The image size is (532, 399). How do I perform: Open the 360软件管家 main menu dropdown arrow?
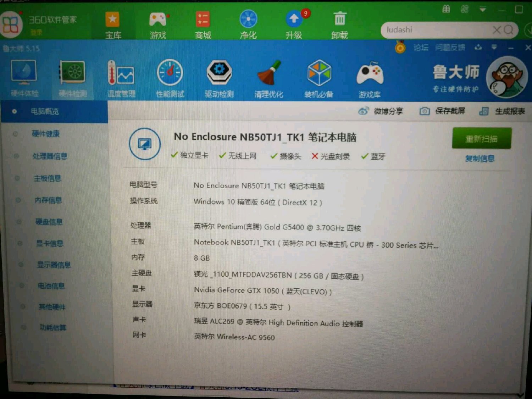[x=483, y=9]
